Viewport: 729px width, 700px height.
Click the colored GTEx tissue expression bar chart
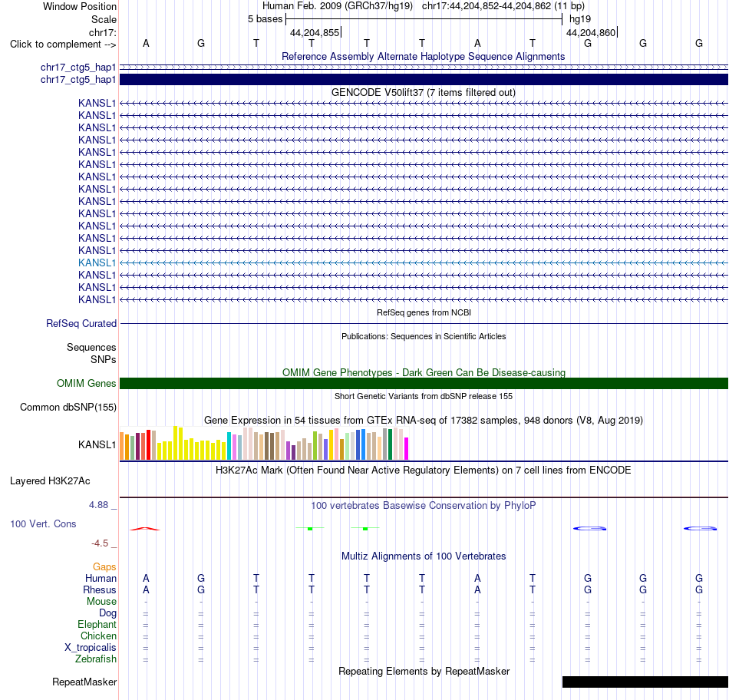tap(264, 443)
